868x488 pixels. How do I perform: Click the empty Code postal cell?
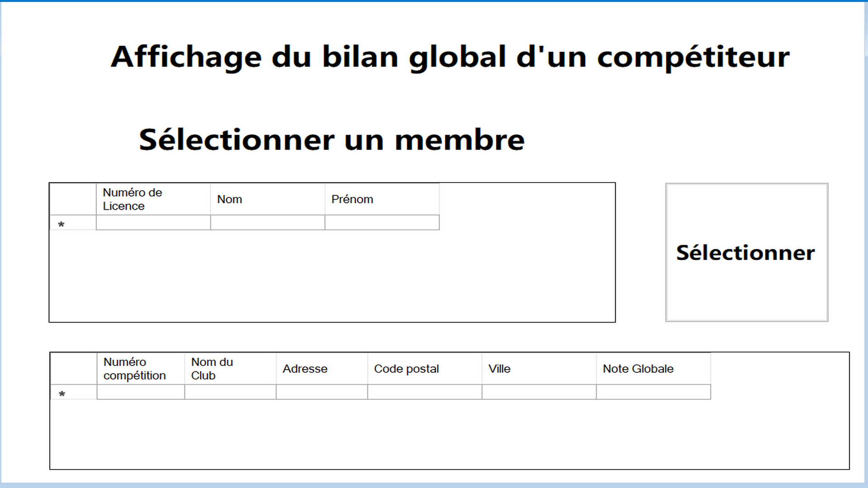coord(424,392)
